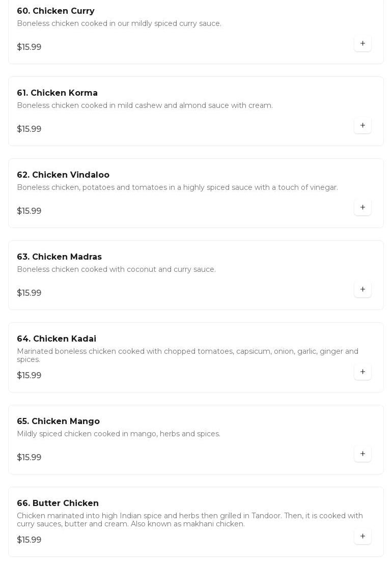Add Chicken Kadai with the plus icon

point(362,372)
